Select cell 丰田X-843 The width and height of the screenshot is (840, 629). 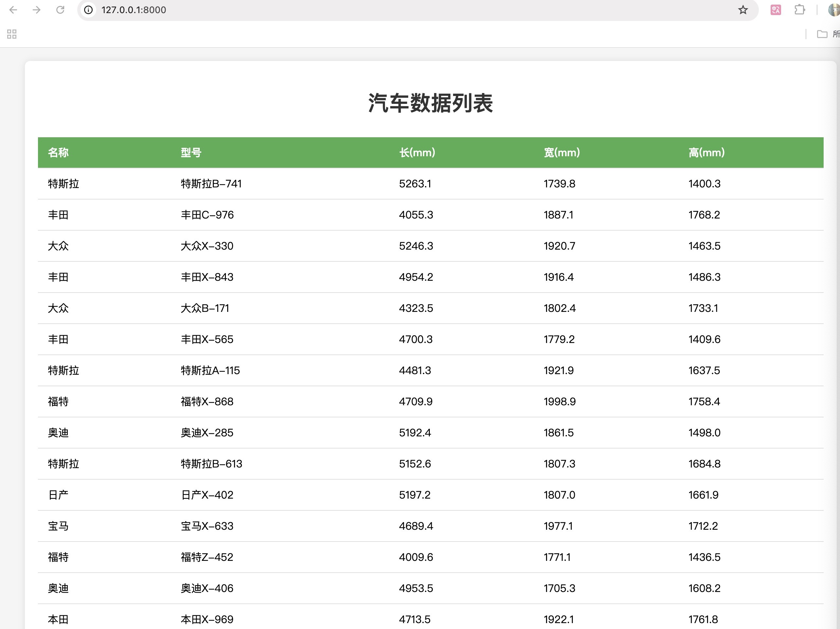click(207, 277)
